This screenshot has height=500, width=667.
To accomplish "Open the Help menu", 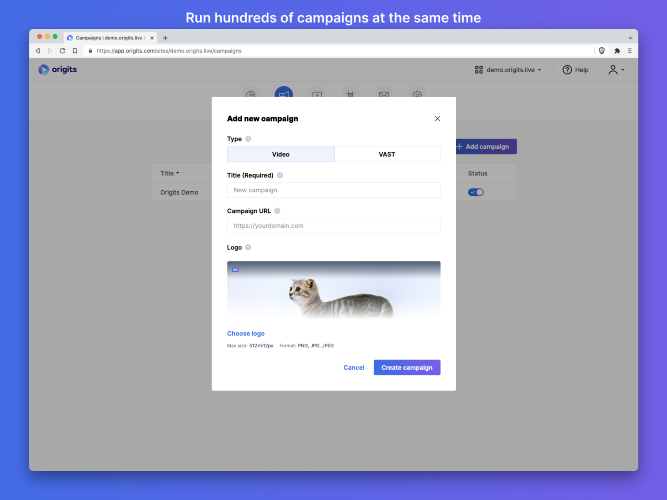I will (576, 70).
